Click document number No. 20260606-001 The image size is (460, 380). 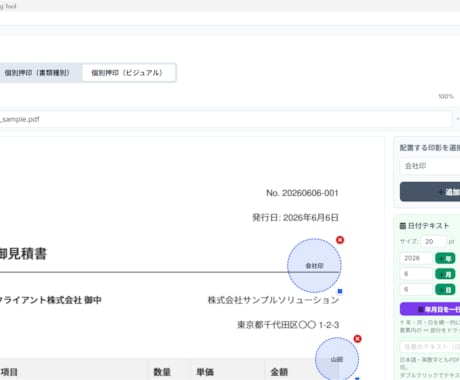302,193
